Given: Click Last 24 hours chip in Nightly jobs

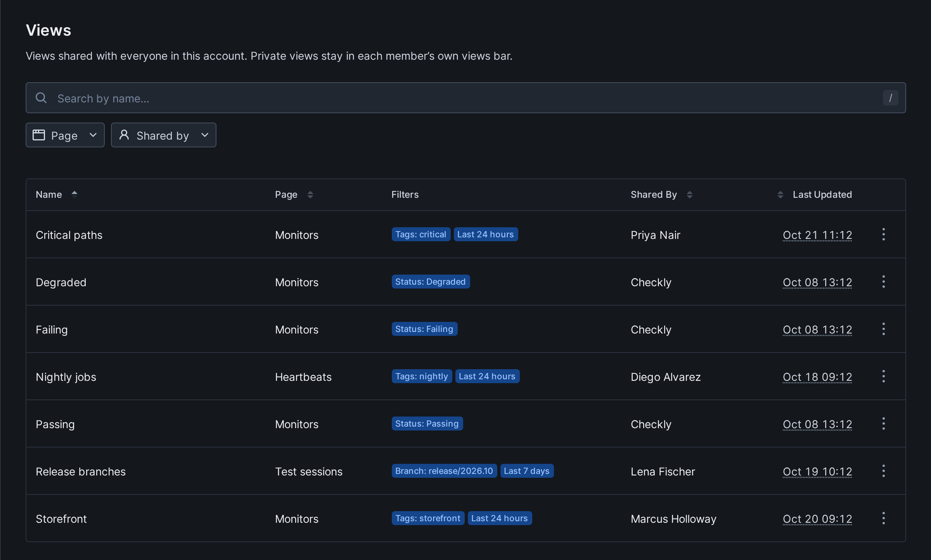Looking at the screenshot, I should [x=487, y=376].
